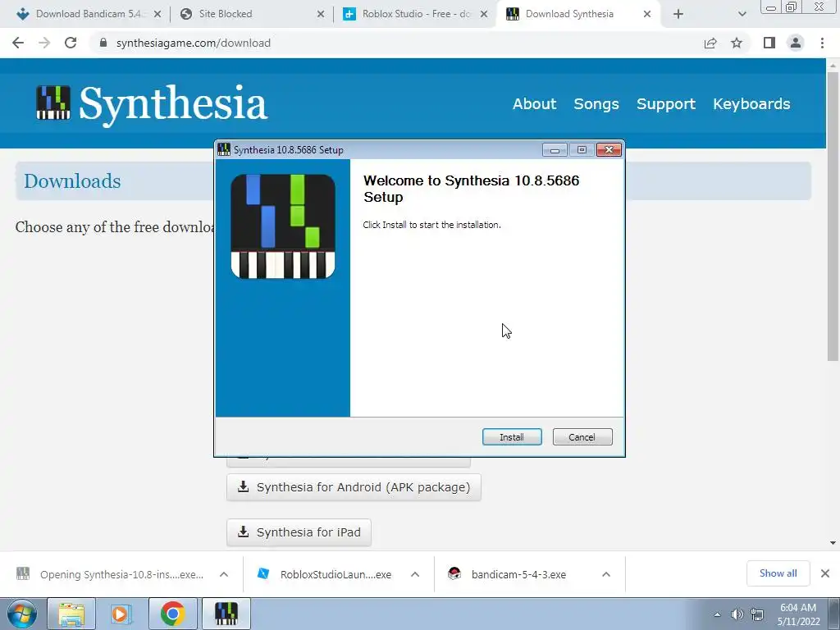Open Chrome three-dot menu
Image resolution: width=840 pixels, height=630 pixels.
click(x=822, y=43)
